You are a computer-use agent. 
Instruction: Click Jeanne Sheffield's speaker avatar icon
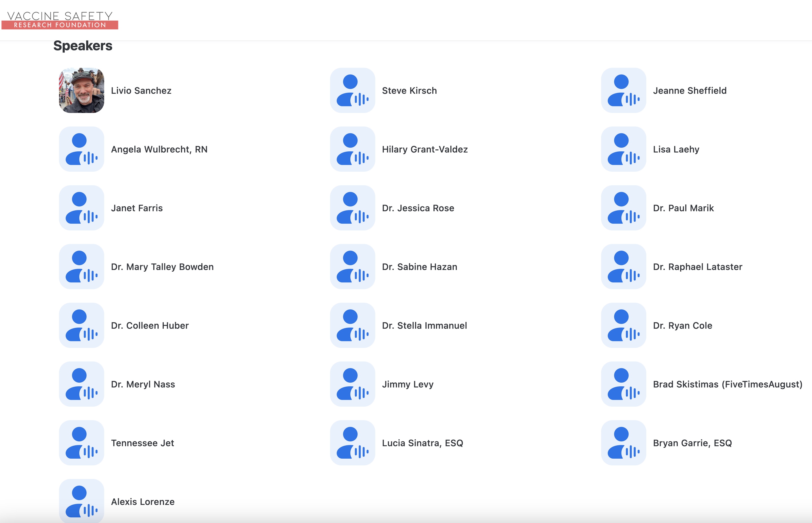point(623,90)
